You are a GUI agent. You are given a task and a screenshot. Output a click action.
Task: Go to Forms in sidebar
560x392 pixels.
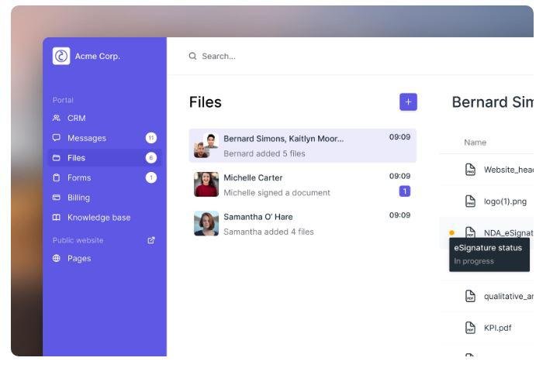tap(78, 177)
